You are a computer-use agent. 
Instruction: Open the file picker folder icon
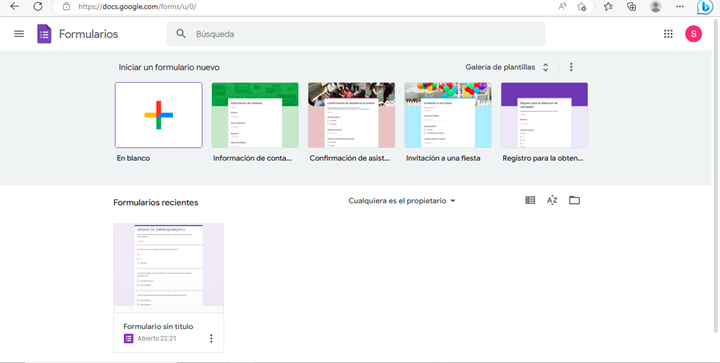tap(574, 200)
